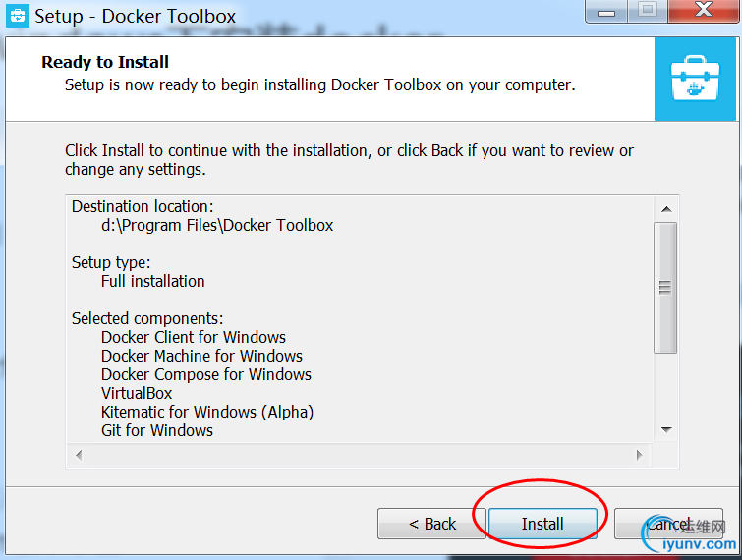Screen dimensions: 742x560
Task: Click the vertical scrollbar up arrow
Action: tap(666, 209)
